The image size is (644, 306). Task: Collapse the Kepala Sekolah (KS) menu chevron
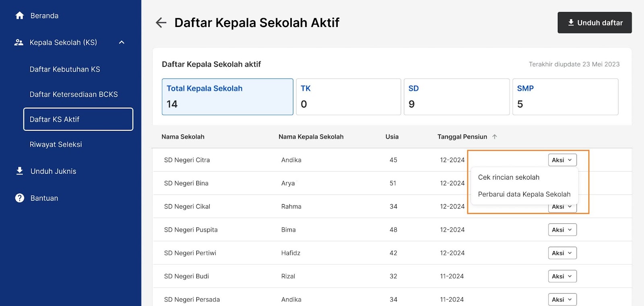click(x=122, y=42)
